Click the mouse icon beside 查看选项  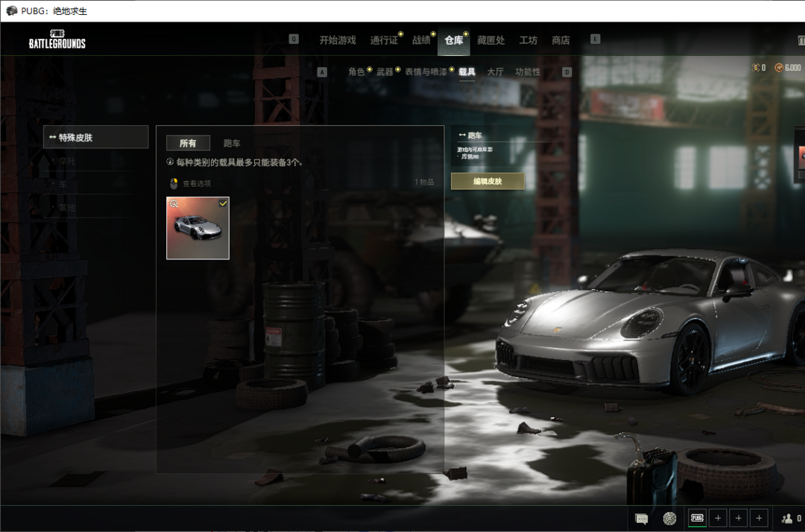point(174,183)
